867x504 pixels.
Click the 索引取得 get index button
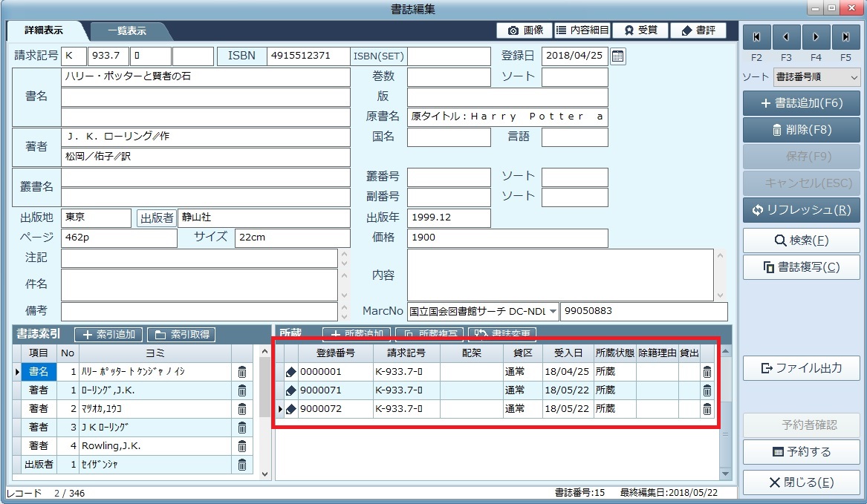pyautogui.click(x=181, y=334)
